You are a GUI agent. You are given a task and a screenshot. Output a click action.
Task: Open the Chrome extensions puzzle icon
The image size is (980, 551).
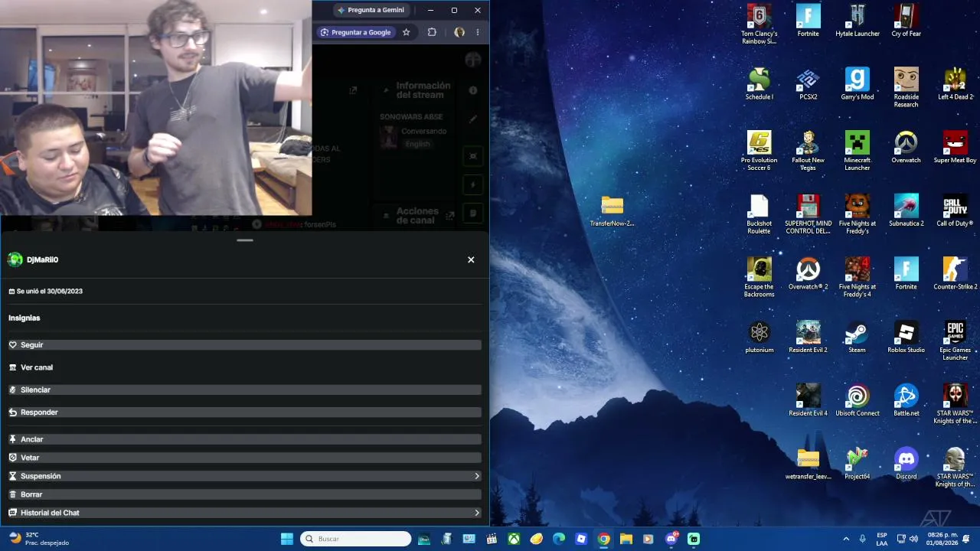coord(432,32)
